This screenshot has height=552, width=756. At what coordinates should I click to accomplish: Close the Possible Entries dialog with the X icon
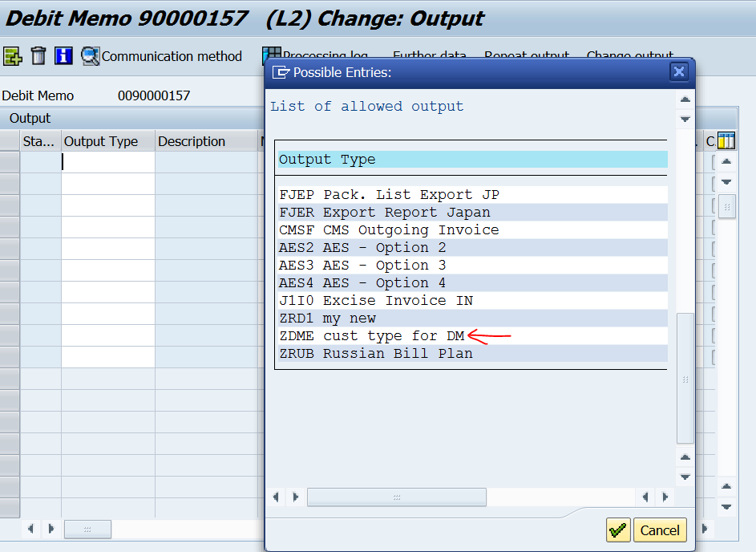pos(679,72)
